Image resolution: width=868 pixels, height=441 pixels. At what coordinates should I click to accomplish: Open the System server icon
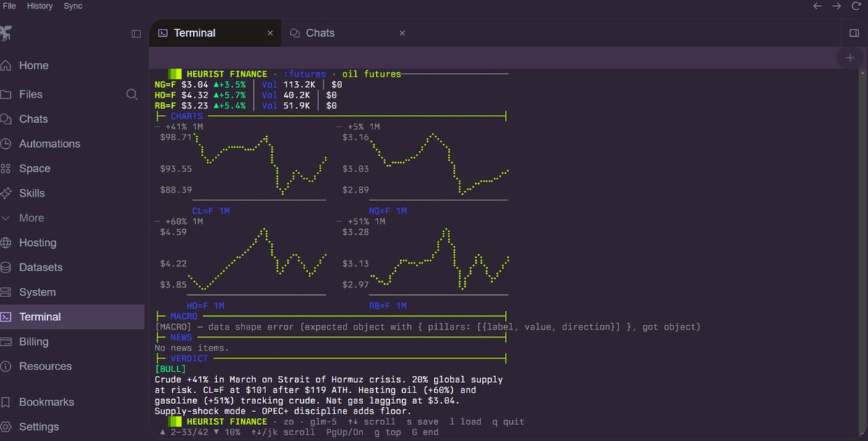coord(6,292)
